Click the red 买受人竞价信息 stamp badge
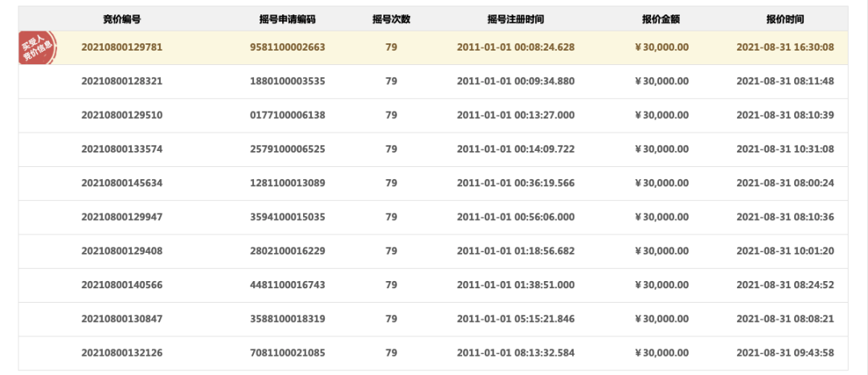868x375 pixels. pos(37,48)
